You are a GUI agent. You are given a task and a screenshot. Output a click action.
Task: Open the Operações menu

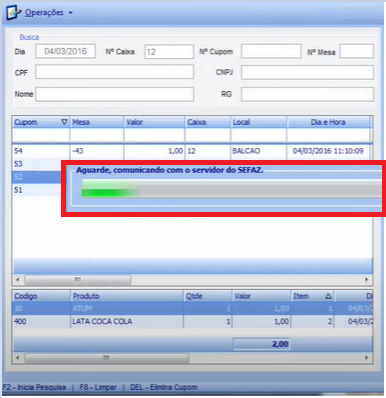(44, 13)
